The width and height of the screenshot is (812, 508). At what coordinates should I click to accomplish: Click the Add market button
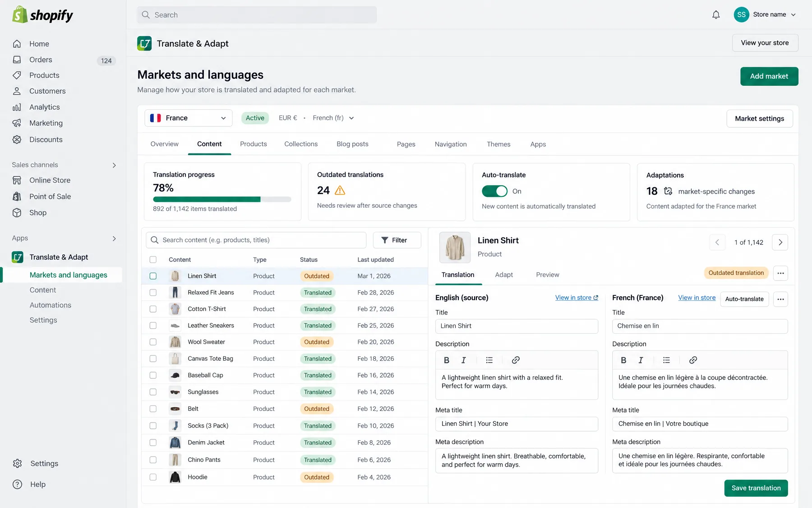[x=769, y=76]
